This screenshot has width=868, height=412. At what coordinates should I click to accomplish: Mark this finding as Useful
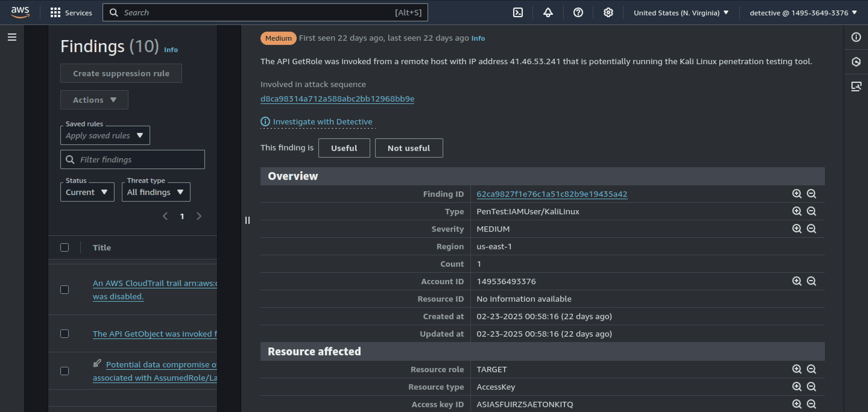344,148
